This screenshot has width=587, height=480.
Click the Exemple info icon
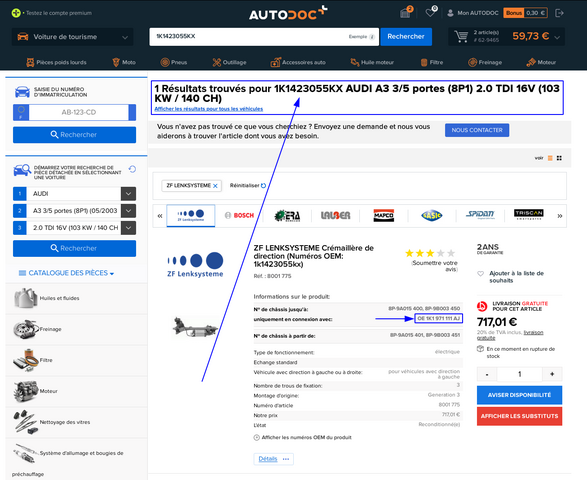pos(372,37)
